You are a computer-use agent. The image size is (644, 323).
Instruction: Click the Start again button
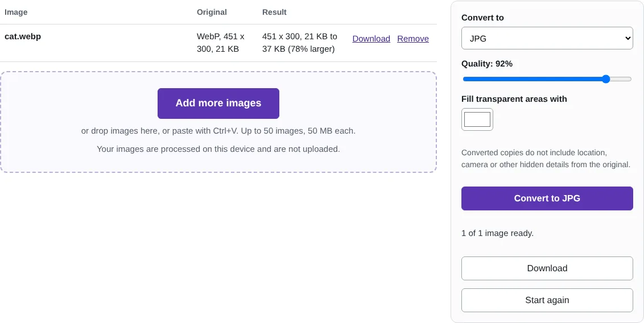[x=547, y=300]
